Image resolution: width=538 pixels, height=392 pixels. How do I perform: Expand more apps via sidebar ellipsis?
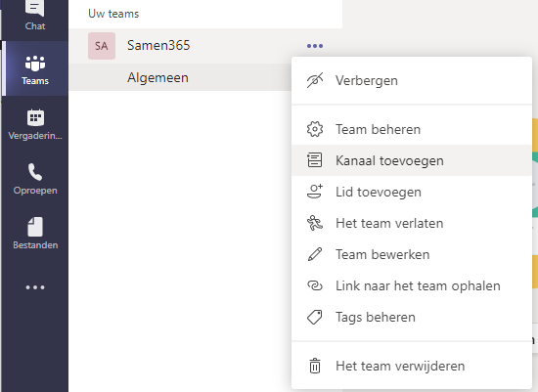[35, 287]
